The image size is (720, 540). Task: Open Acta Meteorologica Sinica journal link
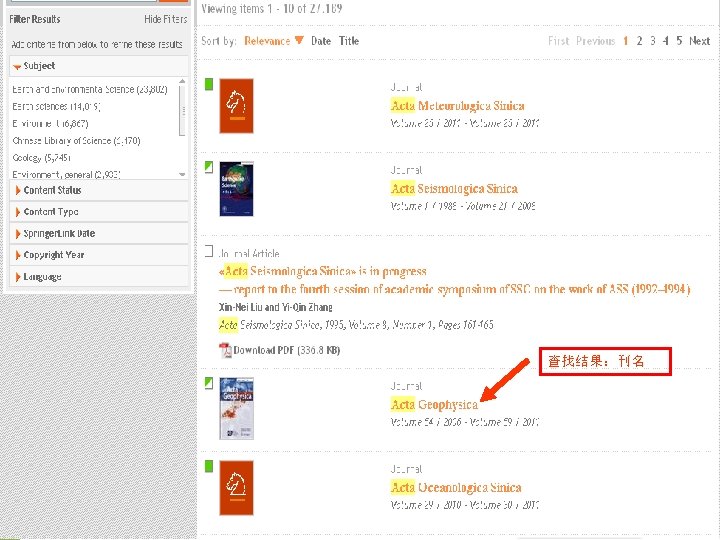tap(457, 106)
